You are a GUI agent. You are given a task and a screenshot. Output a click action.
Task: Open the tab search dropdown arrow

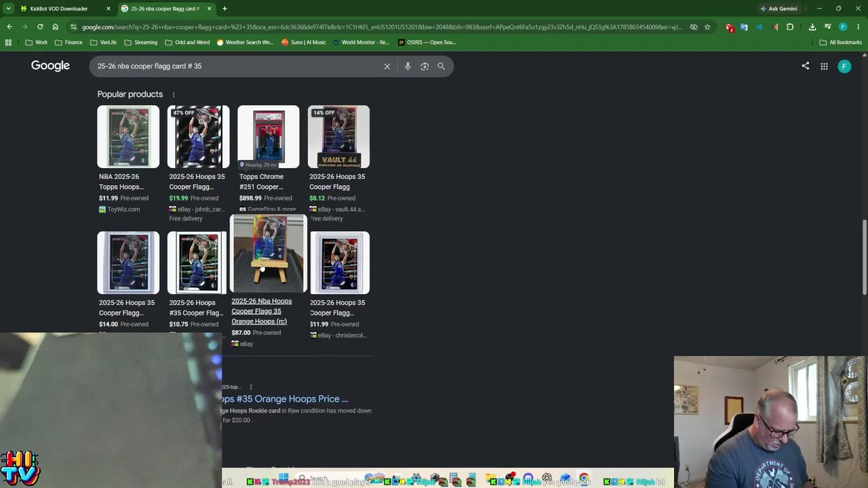click(x=8, y=9)
